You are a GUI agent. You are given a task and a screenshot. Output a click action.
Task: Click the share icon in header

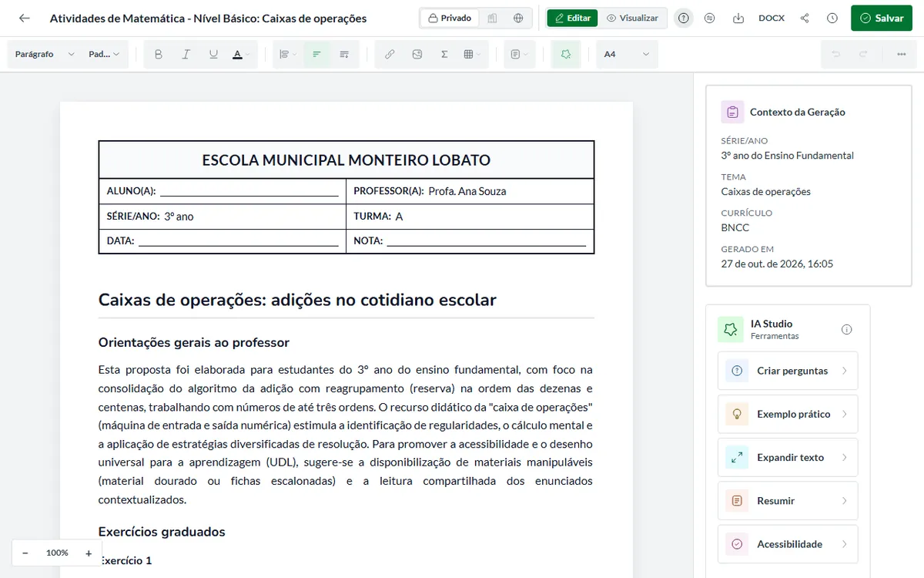(x=805, y=18)
